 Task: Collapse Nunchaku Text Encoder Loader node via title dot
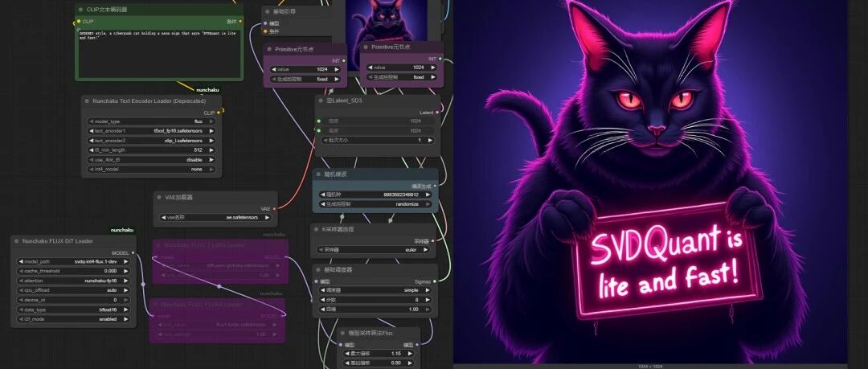click(x=87, y=100)
